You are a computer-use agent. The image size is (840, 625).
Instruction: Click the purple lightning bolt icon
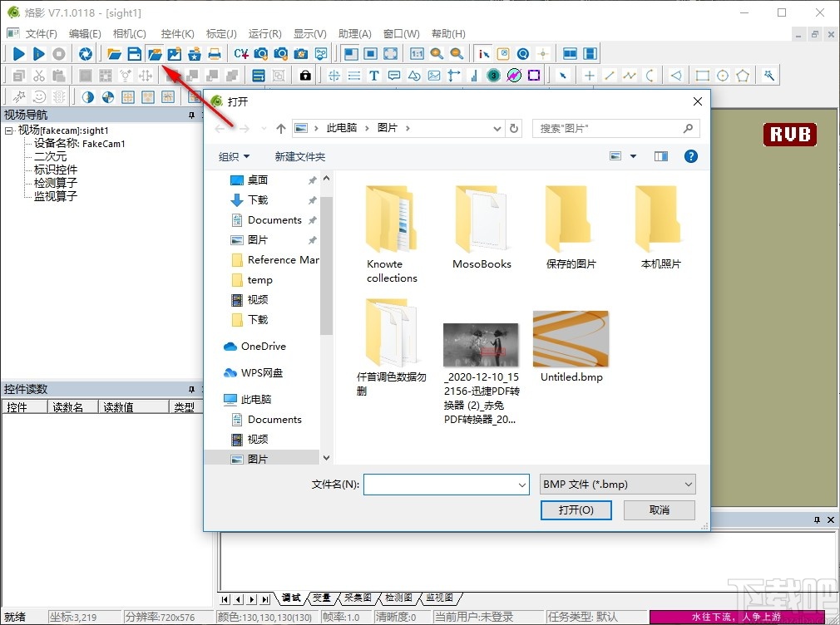click(514, 76)
